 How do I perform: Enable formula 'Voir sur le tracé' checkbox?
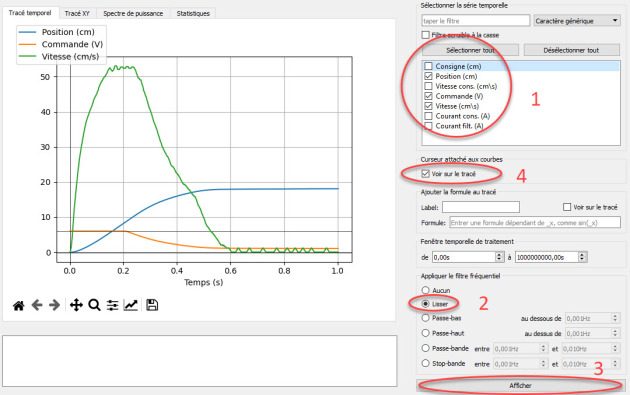(567, 207)
